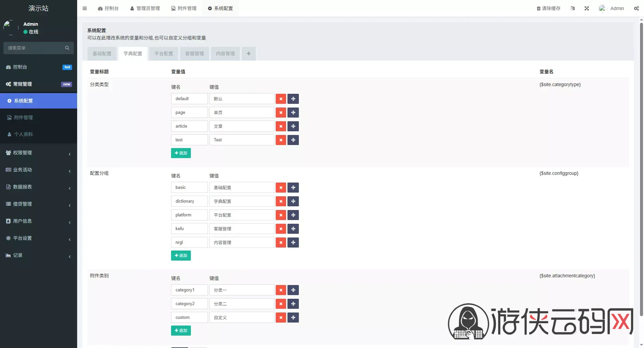Open the language switch icon beside clear cache

point(573,8)
